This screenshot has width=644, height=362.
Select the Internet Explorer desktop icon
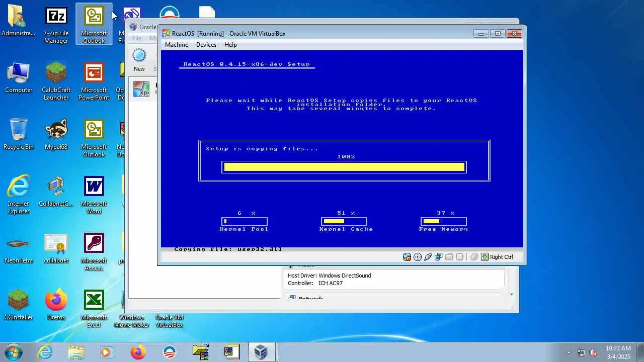tap(19, 195)
